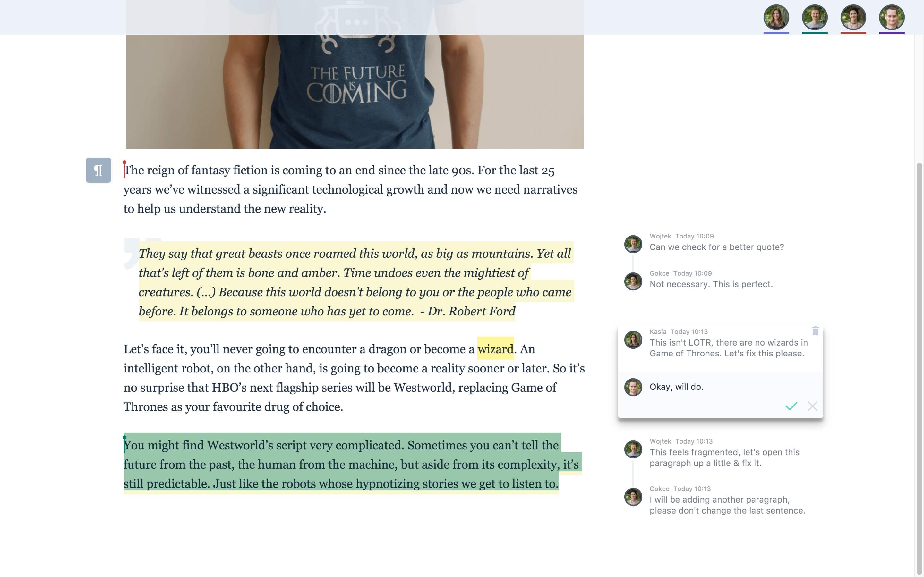
Task: Click Kasia's avatar in the active comment
Action: click(x=633, y=340)
